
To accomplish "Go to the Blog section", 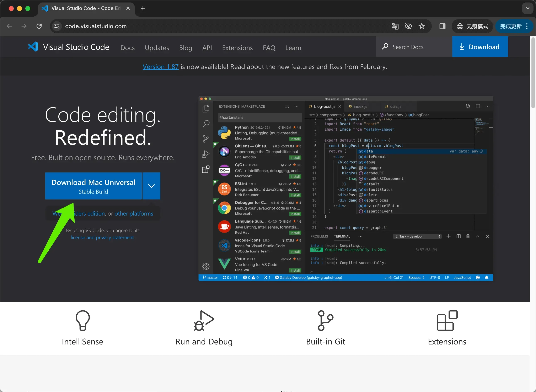I will pos(186,48).
